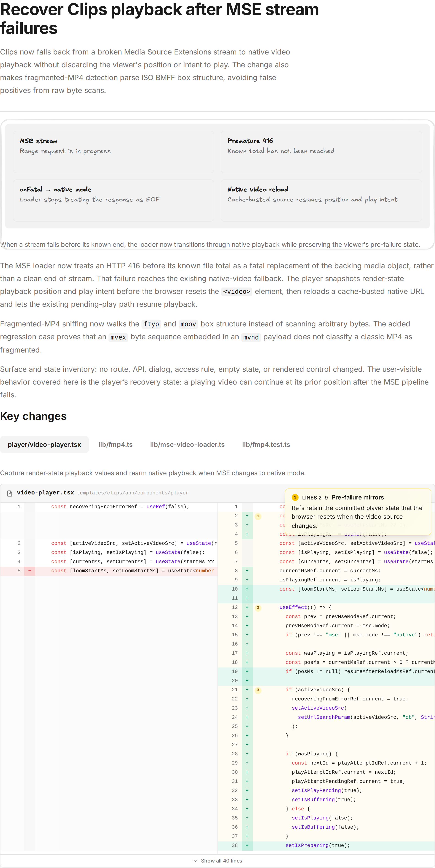This screenshot has height=868, width=435.
Task: Select the onFatal → native mode card
Action: tap(114, 201)
